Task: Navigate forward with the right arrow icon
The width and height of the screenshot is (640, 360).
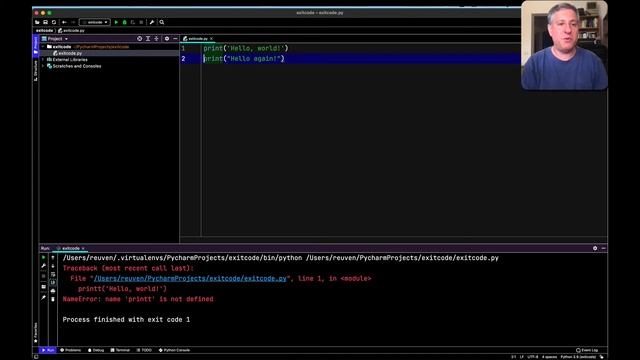Action: [73, 22]
